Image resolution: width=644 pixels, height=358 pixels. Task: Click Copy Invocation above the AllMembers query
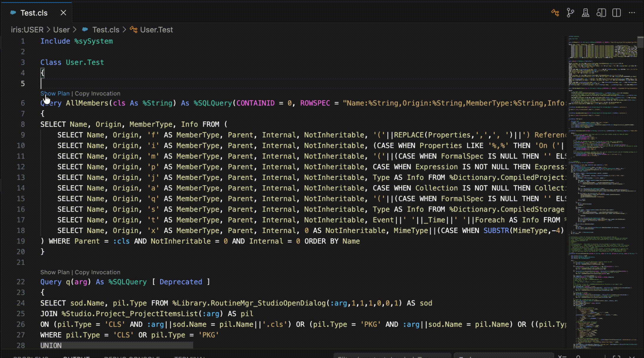[97, 93]
